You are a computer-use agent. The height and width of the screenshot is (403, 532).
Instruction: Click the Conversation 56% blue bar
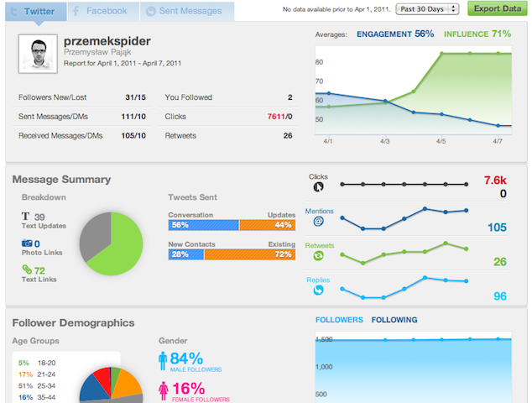(x=204, y=225)
